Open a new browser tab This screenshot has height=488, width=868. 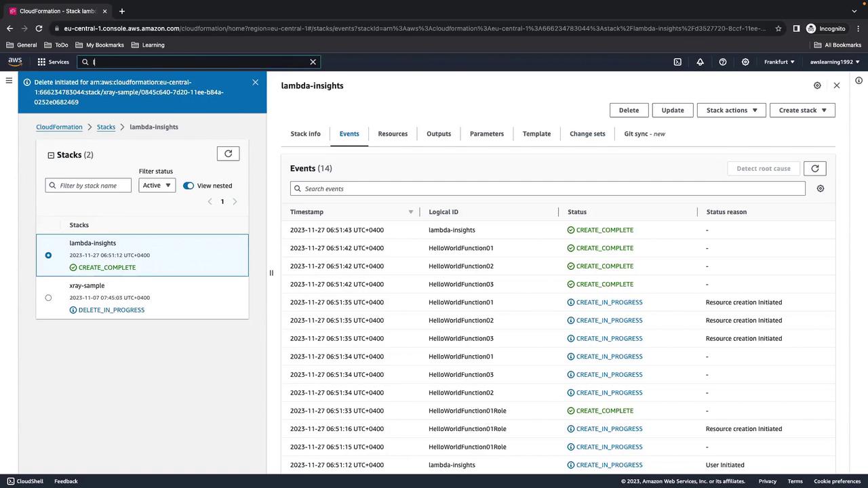pyautogui.click(x=122, y=11)
